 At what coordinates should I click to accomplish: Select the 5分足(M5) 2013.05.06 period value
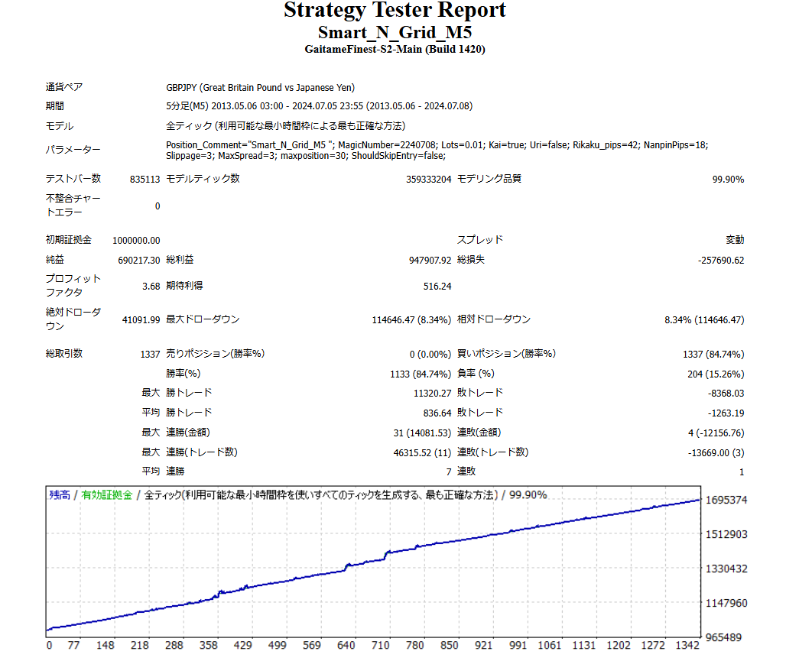319,106
